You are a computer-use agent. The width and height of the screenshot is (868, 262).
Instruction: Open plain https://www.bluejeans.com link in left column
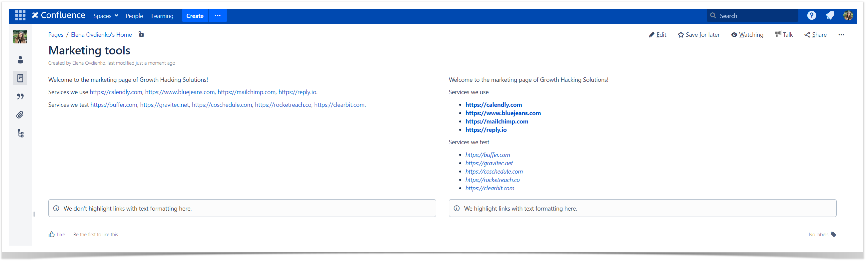tap(180, 92)
